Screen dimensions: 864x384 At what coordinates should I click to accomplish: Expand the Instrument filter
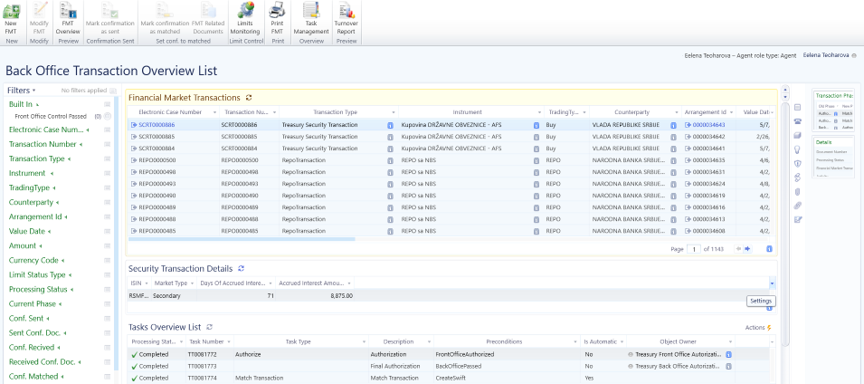[51, 174]
